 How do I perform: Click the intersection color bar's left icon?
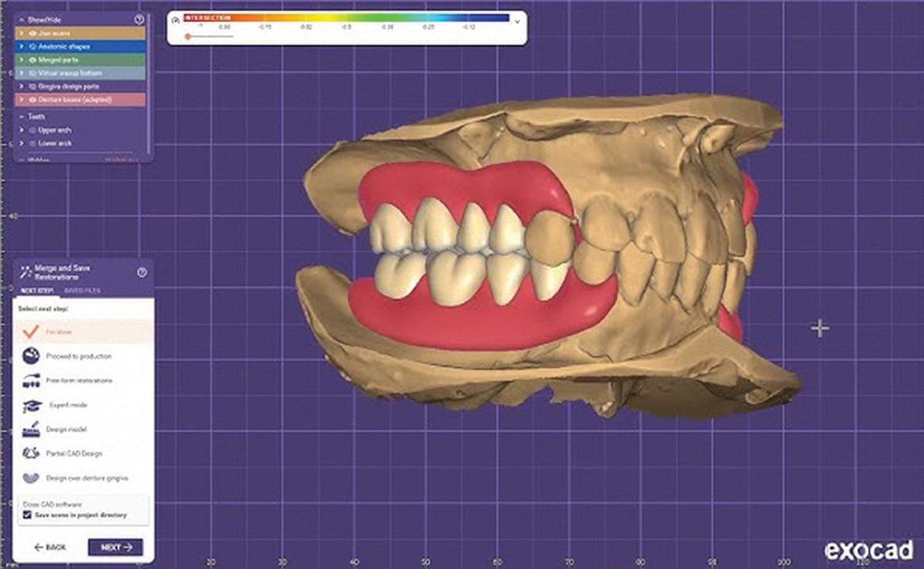[x=175, y=20]
